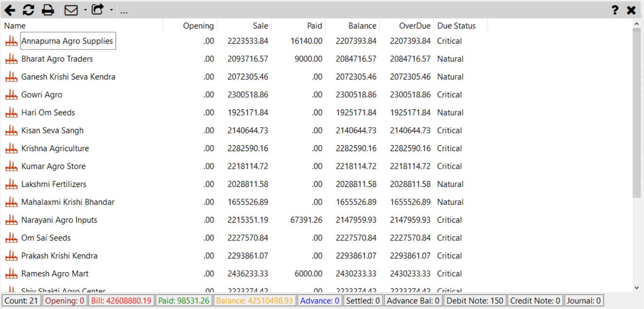Open the email options dropdown arrow

pyautogui.click(x=85, y=10)
